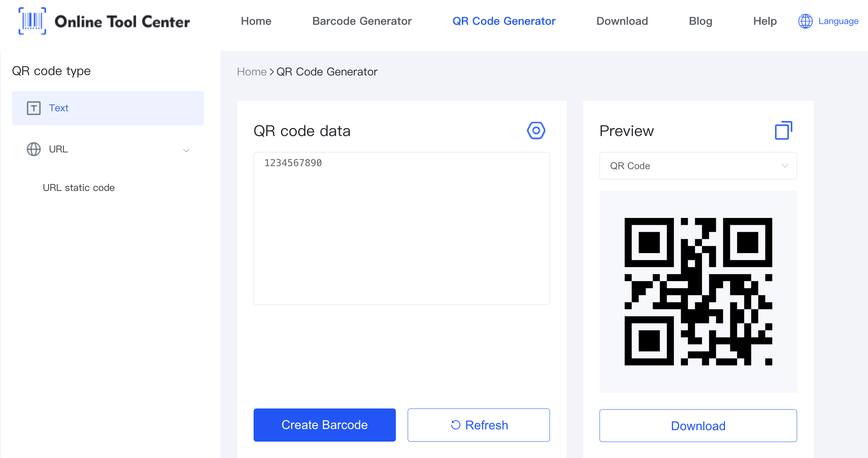Click the Create Barcode button
Screen dimensions: 868x458
[324, 425]
